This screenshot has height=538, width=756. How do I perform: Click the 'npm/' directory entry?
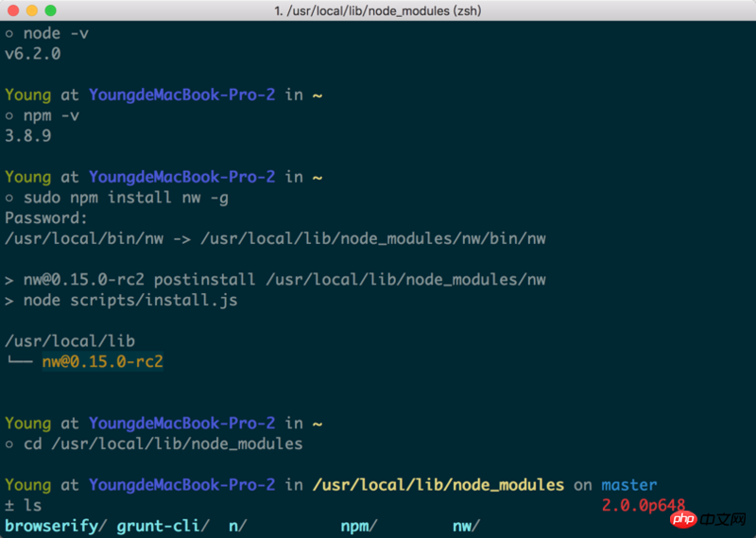pyautogui.click(x=359, y=526)
